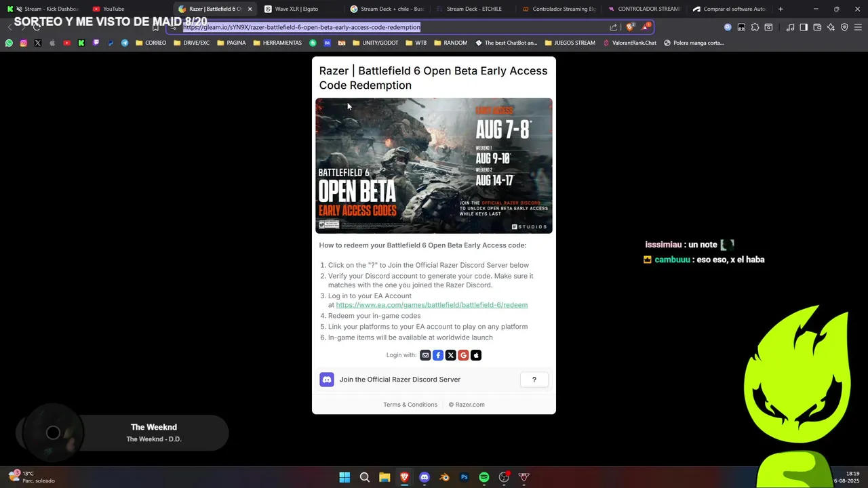This screenshot has height=488, width=868.
Task: Click the Kick bookmark icon in bookmarks bar
Action: point(81,43)
